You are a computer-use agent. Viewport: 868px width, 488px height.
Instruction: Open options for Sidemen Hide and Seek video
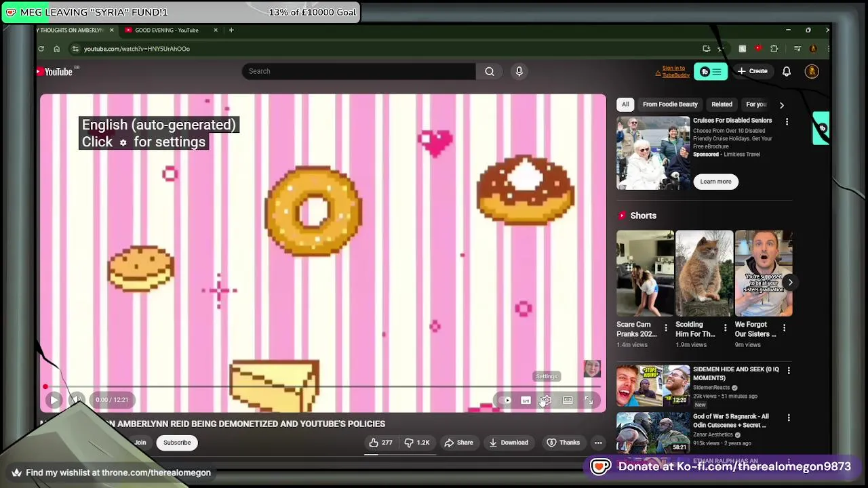pos(789,370)
